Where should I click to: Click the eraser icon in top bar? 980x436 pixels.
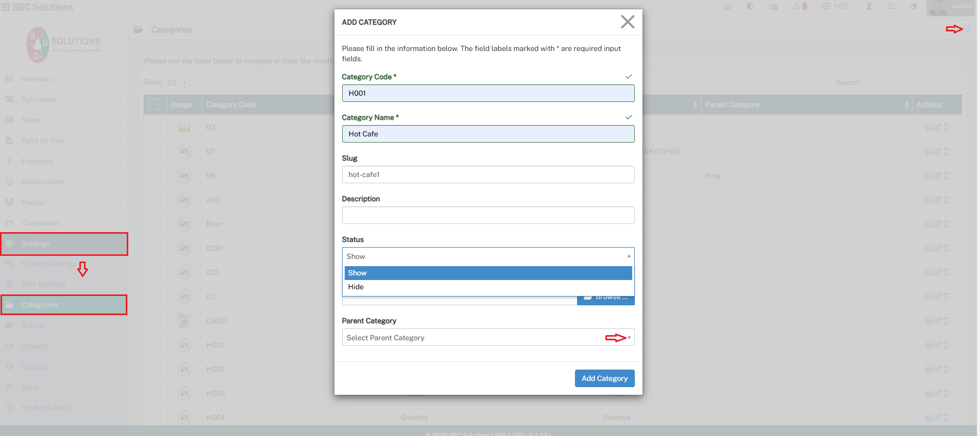pyautogui.click(x=914, y=7)
